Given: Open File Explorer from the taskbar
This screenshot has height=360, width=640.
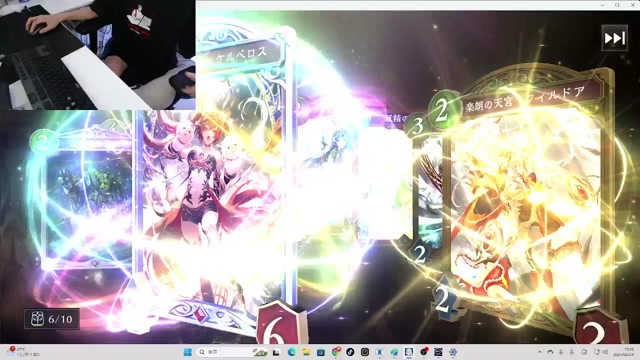Looking at the screenshot, I should pos(306,352).
